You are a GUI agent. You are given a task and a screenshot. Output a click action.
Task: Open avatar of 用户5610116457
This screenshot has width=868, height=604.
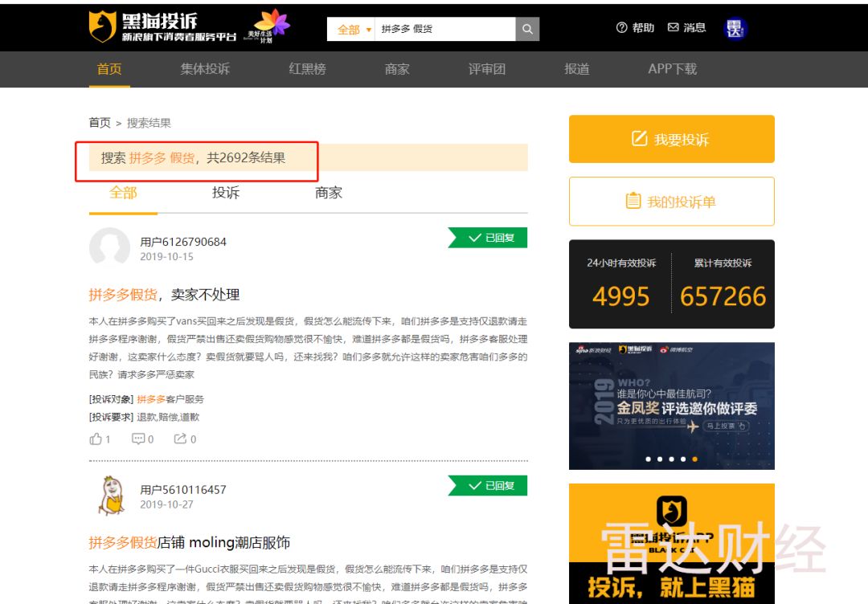pos(111,496)
